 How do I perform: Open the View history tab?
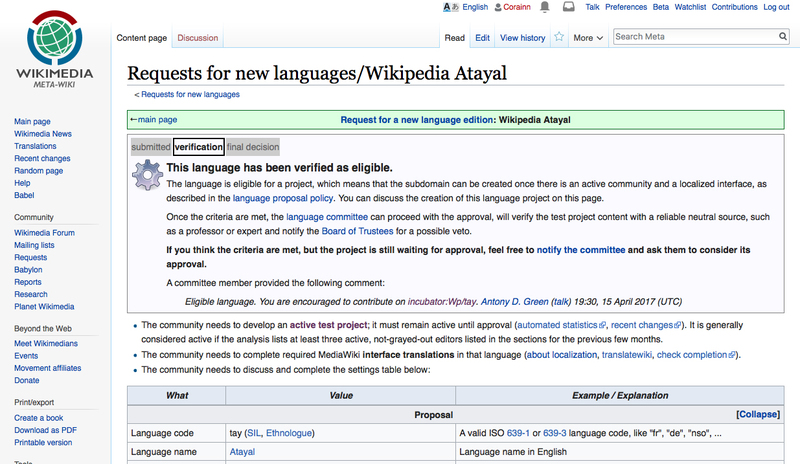522,38
